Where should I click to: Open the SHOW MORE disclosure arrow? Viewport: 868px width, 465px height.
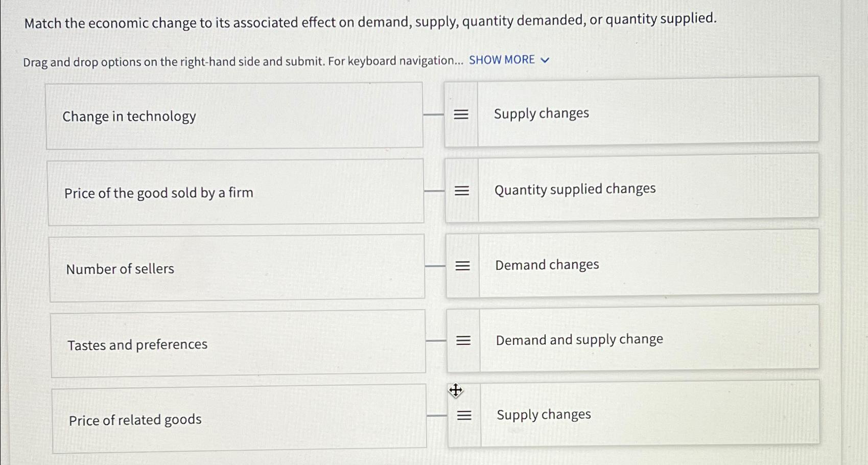545,60
